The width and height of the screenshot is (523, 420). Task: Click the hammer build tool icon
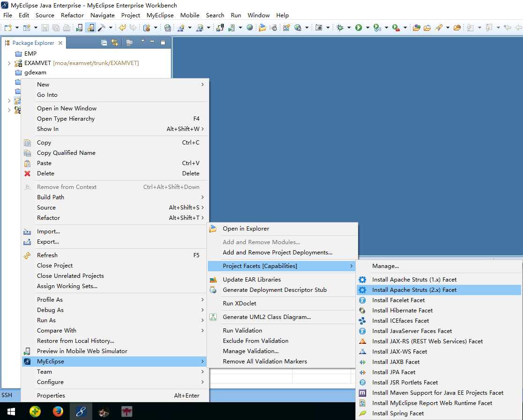102,28
